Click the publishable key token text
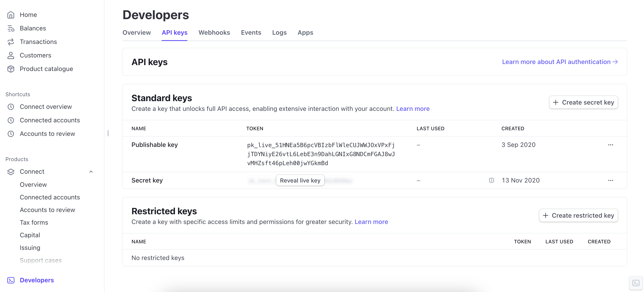The width and height of the screenshot is (644, 292). [x=321, y=154]
